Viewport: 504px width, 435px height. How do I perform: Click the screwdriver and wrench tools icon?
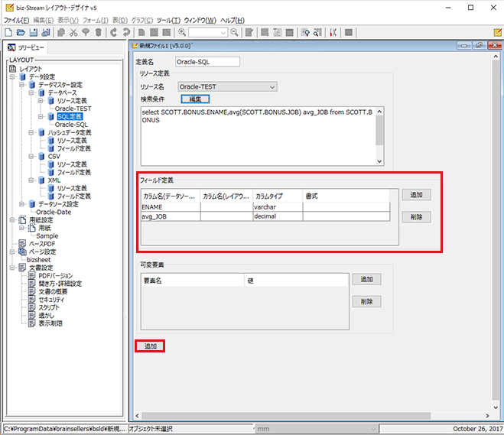333,32
